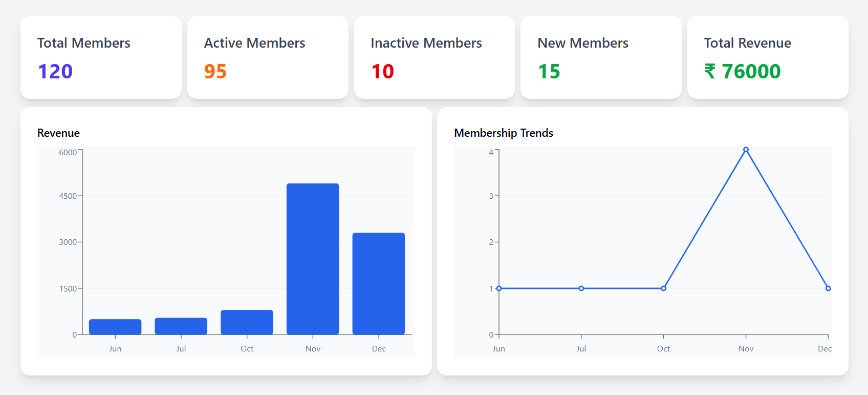Click the Oct label under revenue chart
Screen dimensions: 868x395
247,349
